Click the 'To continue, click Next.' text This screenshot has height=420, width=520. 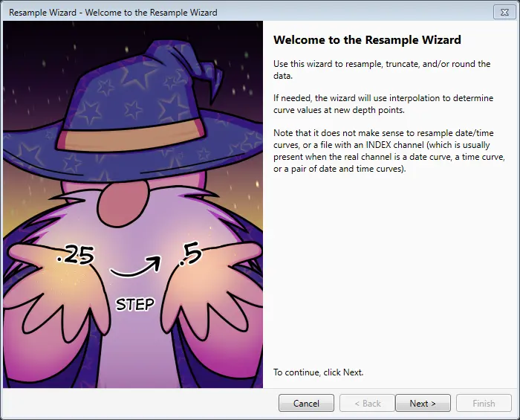[319, 372]
